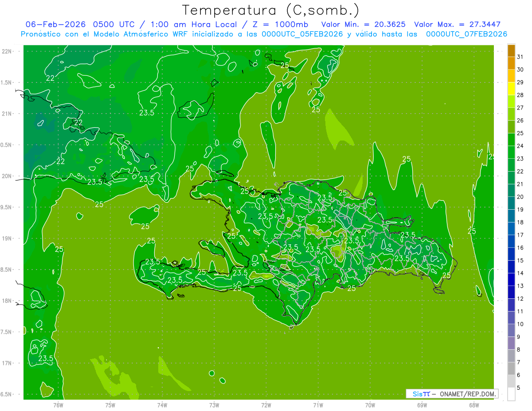532x411 pixels.
Task: Click the 15 value on the color scale
Action: point(520,260)
